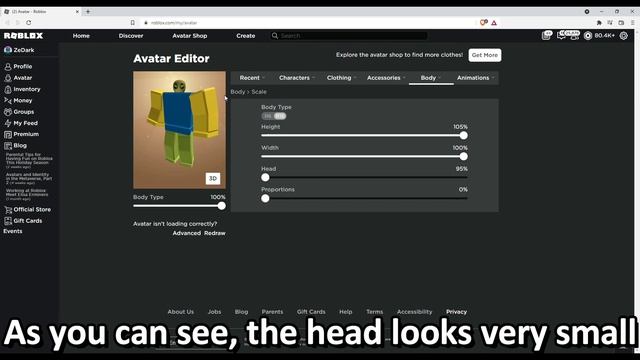640x360 pixels.
Task: Open a new browser tab
Action: coord(88,11)
